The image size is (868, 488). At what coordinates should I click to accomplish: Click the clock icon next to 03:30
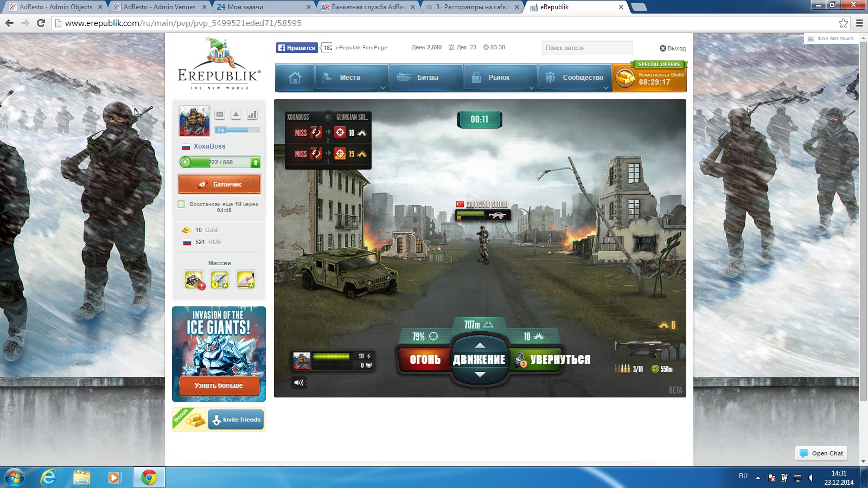[486, 47]
